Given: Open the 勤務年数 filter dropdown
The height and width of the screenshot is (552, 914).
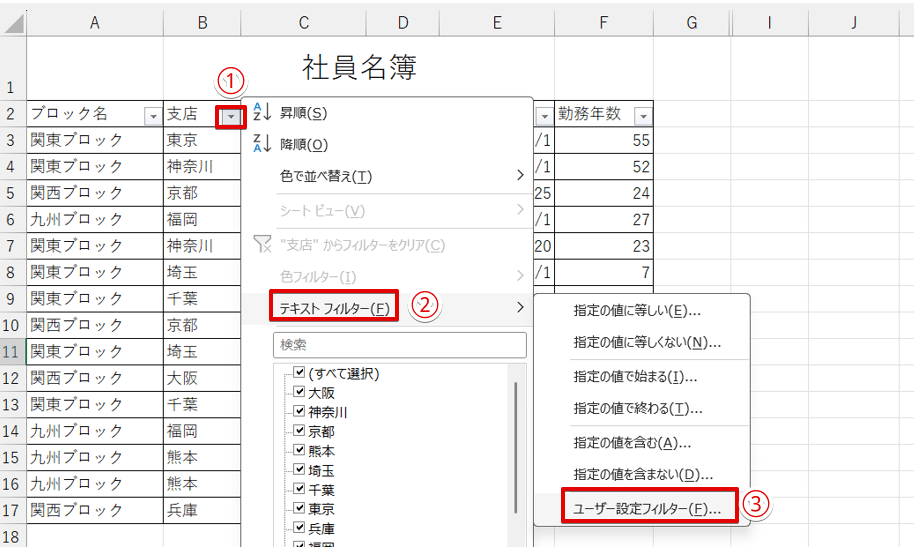Looking at the screenshot, I should coord(643,117).
